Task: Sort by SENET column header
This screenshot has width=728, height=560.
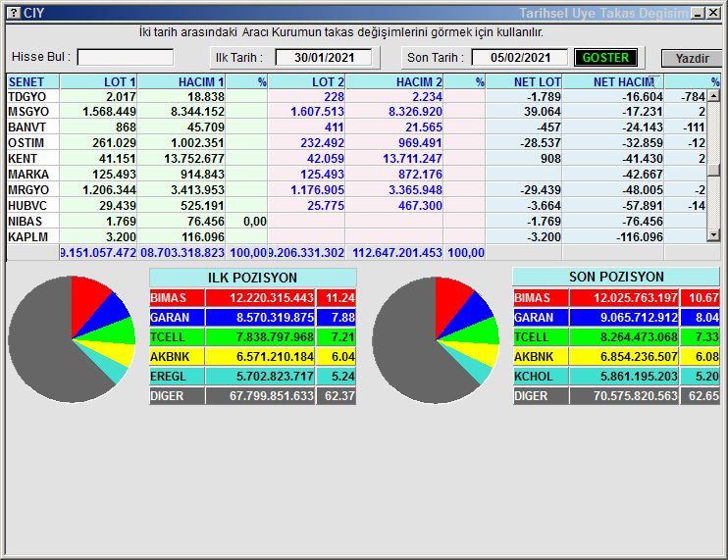Action: point(33,81)
